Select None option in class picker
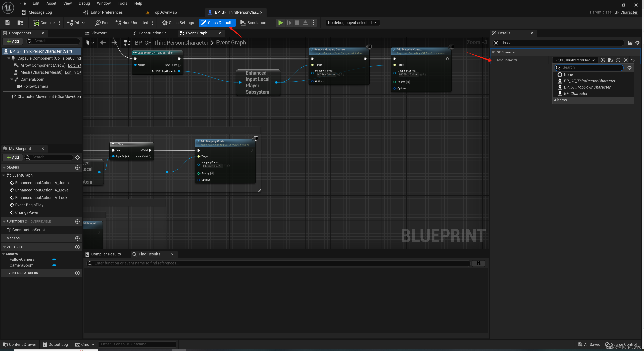 [x=568, y=75]
